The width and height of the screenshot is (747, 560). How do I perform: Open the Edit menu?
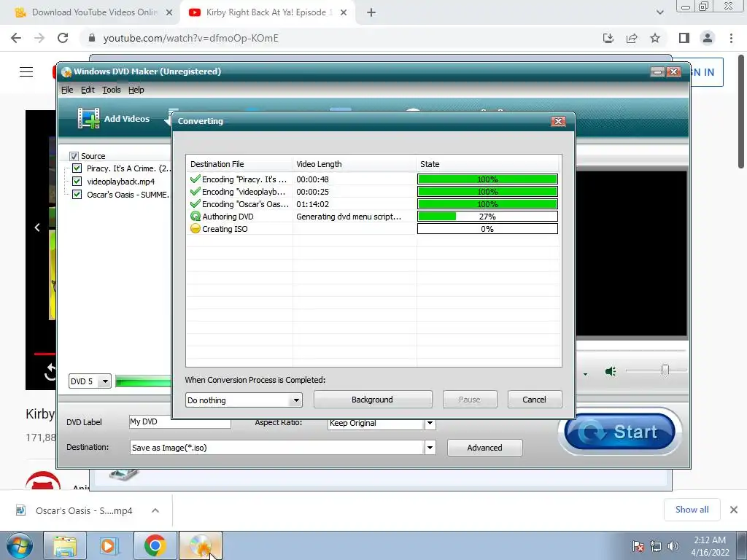click(88, 90)
